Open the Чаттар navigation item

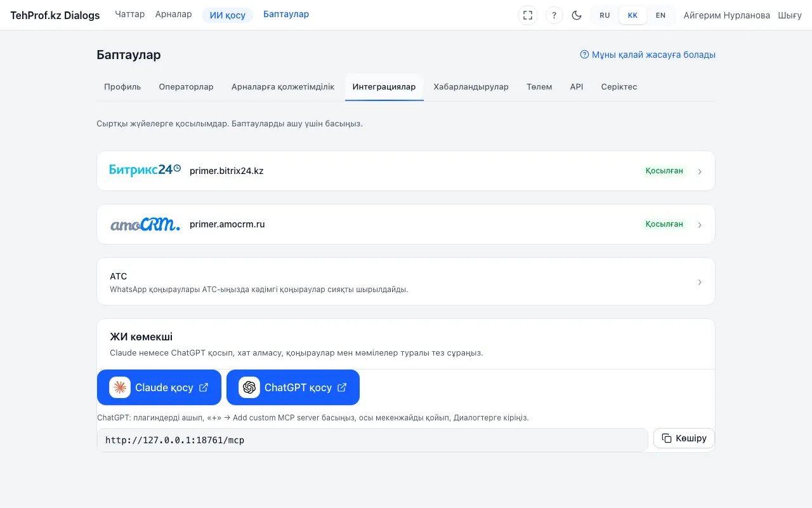130,15
